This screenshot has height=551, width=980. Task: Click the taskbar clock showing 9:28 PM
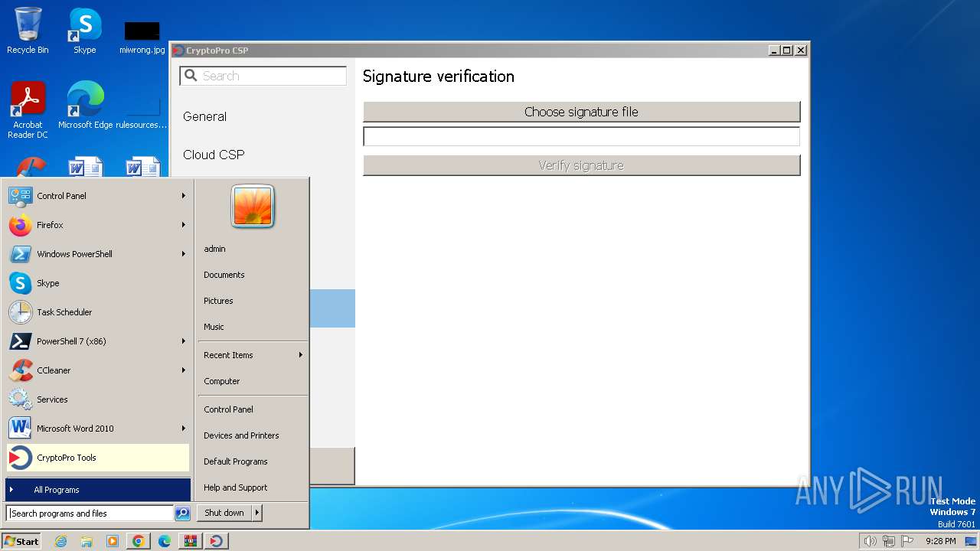940,541
